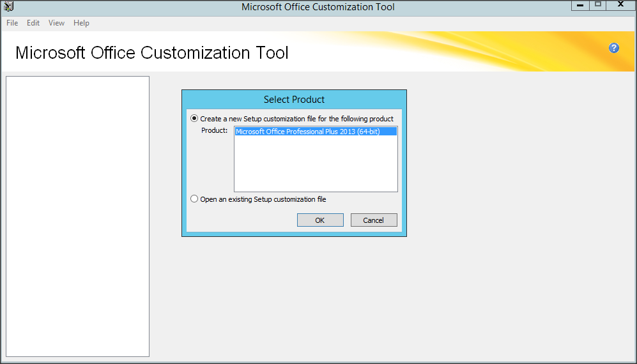Image resolution: width=637 pixels, height=364 pixels.
Task: Click the Microsoft Office Customization Tool banner heading
Action: [152, 52]
